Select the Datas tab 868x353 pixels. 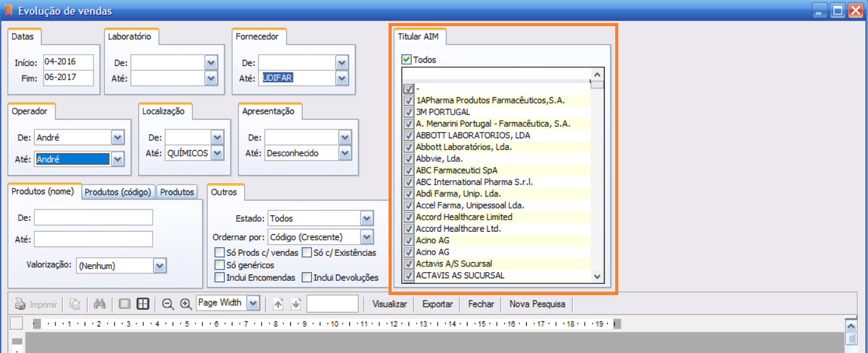(x=23, y=37)
